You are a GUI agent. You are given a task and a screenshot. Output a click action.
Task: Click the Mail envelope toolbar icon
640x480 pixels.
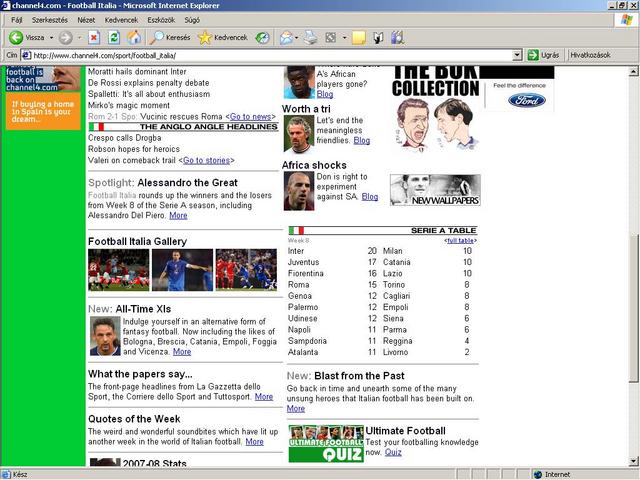pyautogui.click(x=286, y=37)
